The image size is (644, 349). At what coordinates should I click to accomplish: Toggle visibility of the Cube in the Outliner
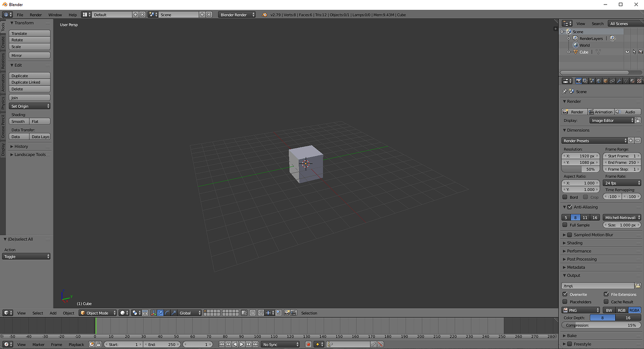(627, 52)
